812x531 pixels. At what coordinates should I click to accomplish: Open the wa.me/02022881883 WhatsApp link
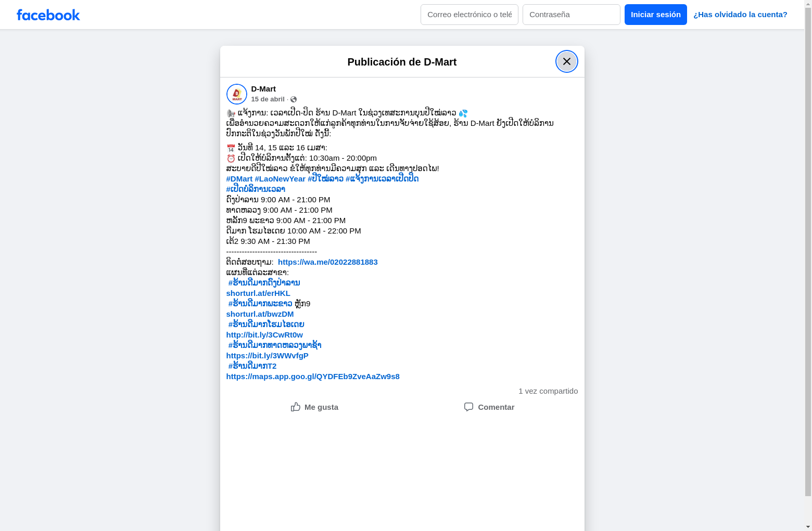tap(328, 262)
